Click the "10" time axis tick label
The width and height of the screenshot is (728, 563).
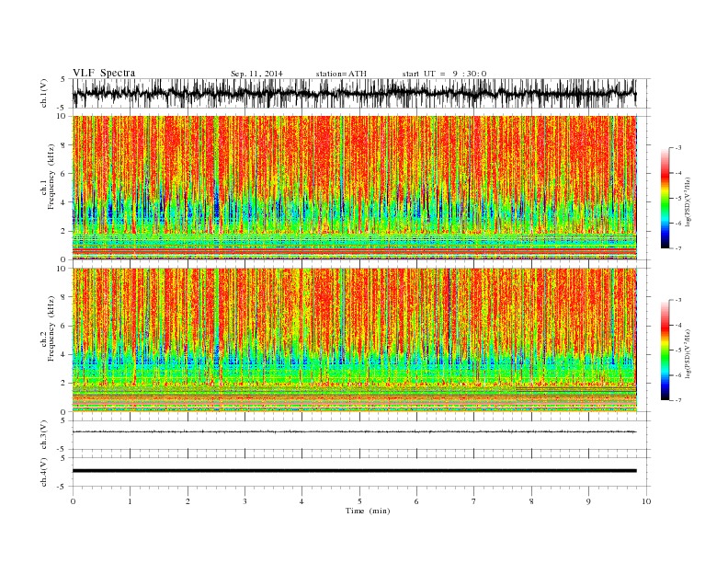[x=646, y=501]
